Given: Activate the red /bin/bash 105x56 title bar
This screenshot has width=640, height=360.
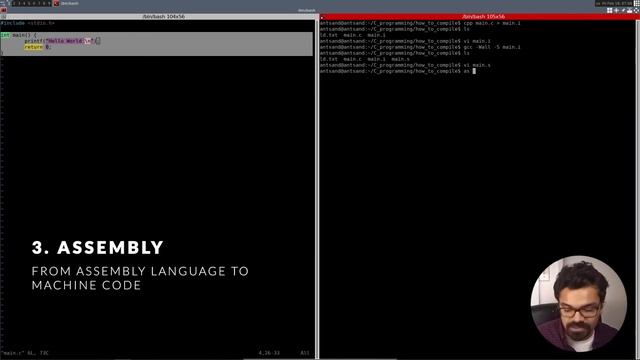Looking at the screenshot, I should coord(479,17).
